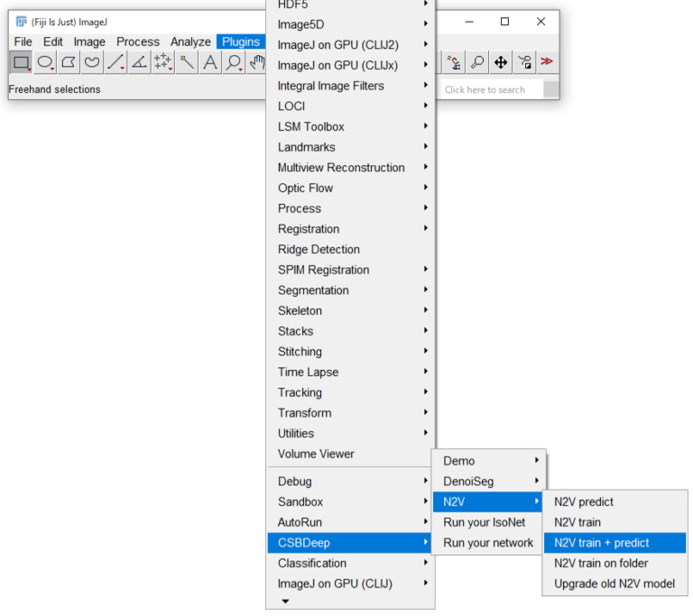693x616 pixels.
Task: Select the Text tool
Action: coord(210,62)
